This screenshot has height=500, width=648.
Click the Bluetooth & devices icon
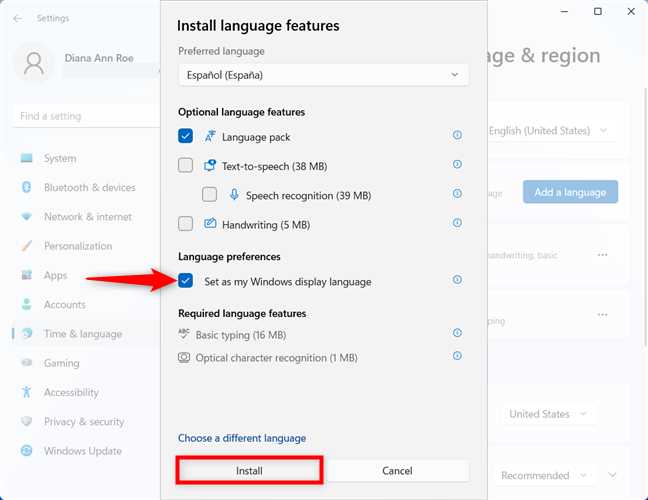(x=26, y=187)
